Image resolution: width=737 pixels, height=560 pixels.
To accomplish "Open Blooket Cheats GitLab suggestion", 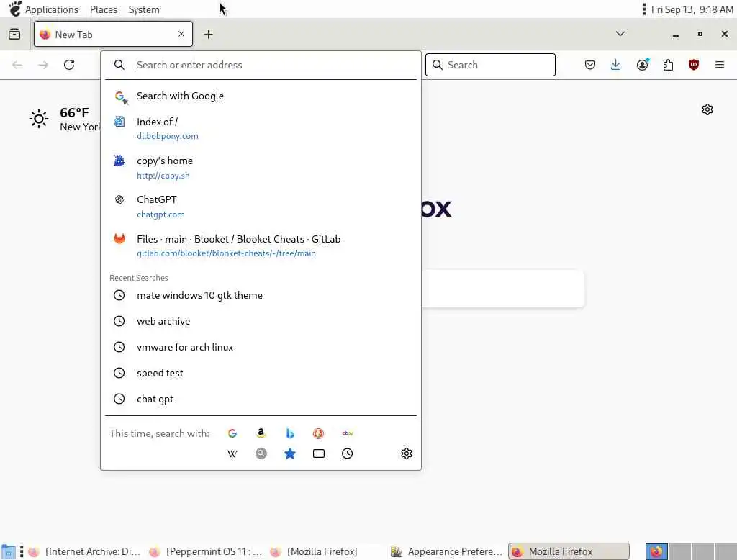I will [x=261, y=245].
